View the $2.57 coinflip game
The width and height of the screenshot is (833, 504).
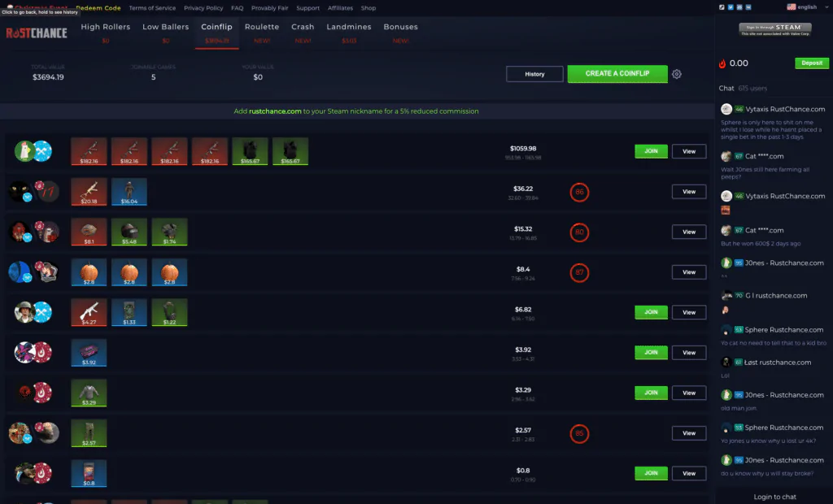[x=689, y=433]
